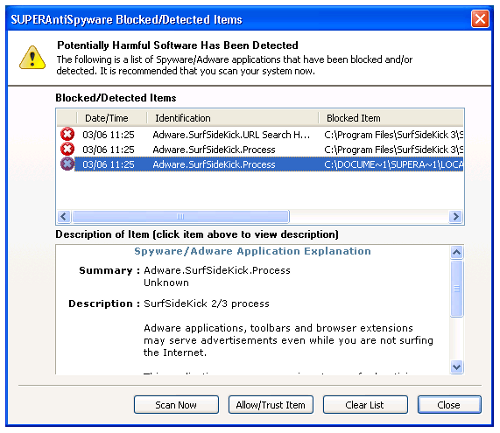Click the description scroll down arrow
Image resolution: width=500 pixels, height=433 pixels.
[457, 367]
